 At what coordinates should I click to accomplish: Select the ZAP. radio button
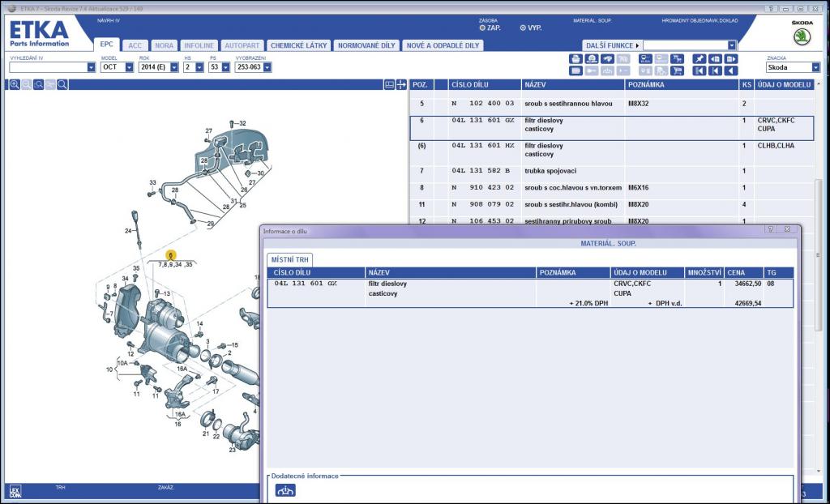tap(482, 28)
